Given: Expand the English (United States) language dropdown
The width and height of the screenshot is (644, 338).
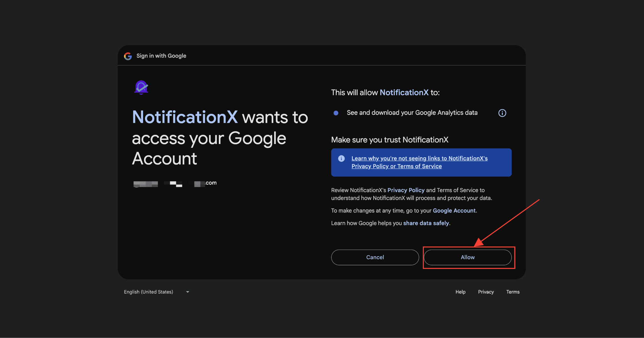Looking at the screenshot, I should click(157, 292).
